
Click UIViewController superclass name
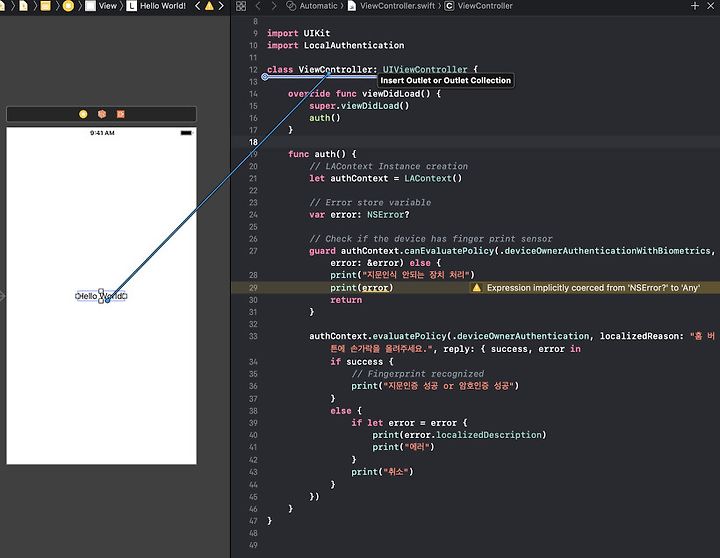(x=425, y=69)
